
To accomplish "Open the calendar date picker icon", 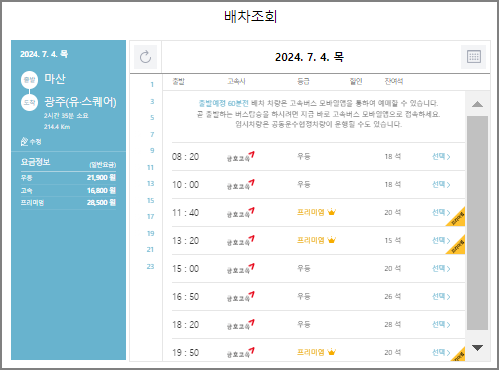I will 474,57.
